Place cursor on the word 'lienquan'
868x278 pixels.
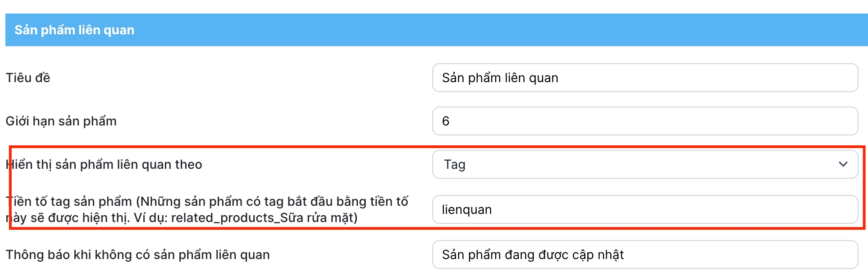466,209
